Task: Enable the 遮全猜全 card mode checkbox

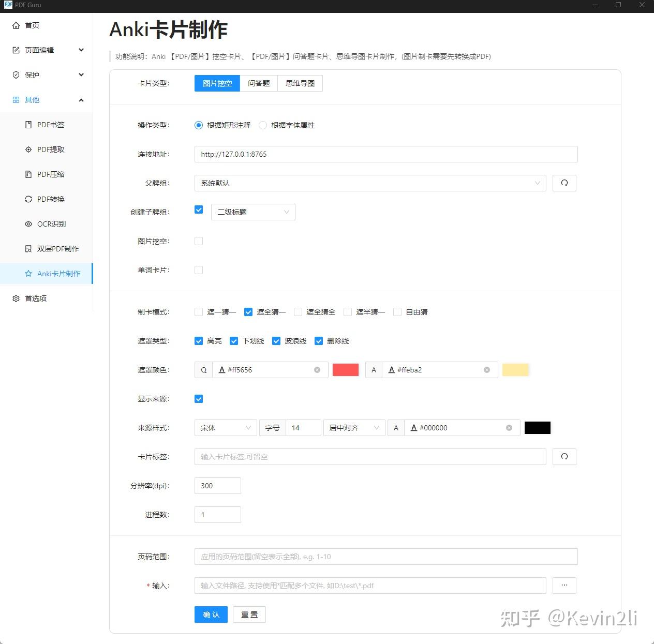Action: click(x=298, y=311)
